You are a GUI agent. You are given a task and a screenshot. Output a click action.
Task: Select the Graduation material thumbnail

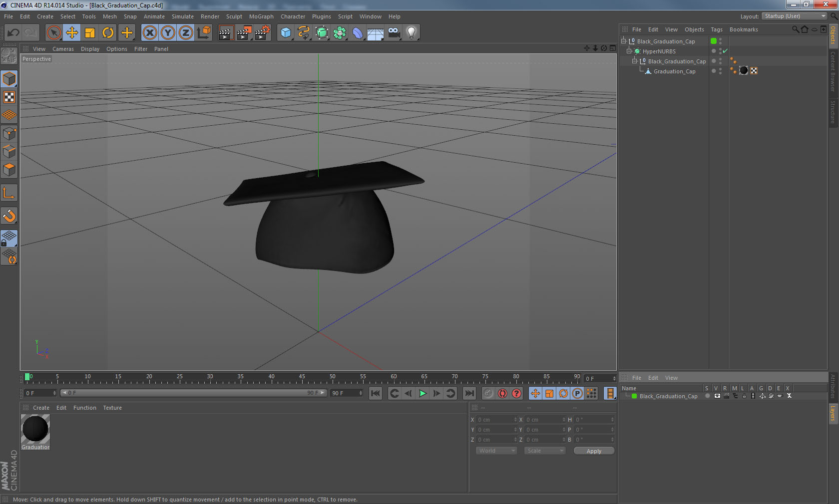[x=35, y=429]
